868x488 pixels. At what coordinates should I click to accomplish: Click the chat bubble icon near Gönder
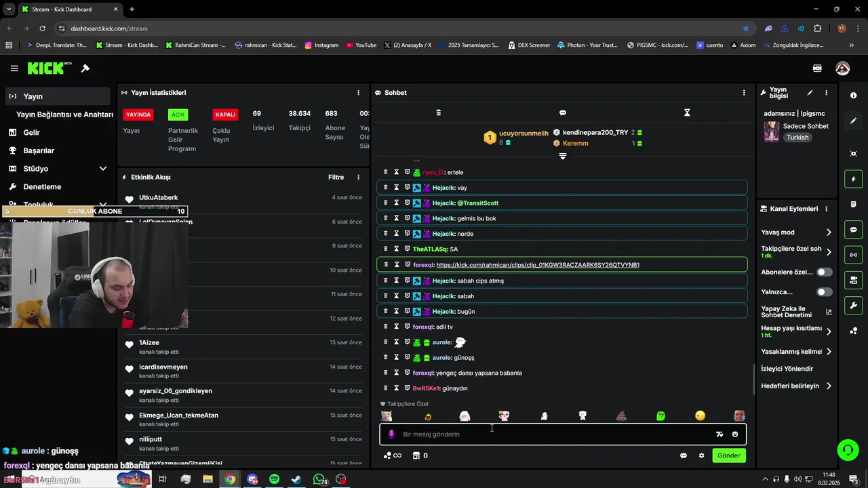684,455
